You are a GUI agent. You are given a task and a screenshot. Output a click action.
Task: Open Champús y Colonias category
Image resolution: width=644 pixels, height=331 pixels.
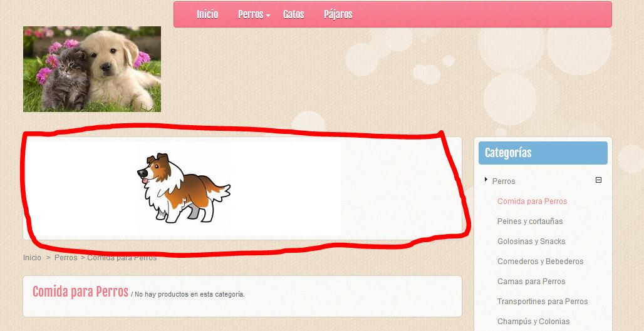533,321
